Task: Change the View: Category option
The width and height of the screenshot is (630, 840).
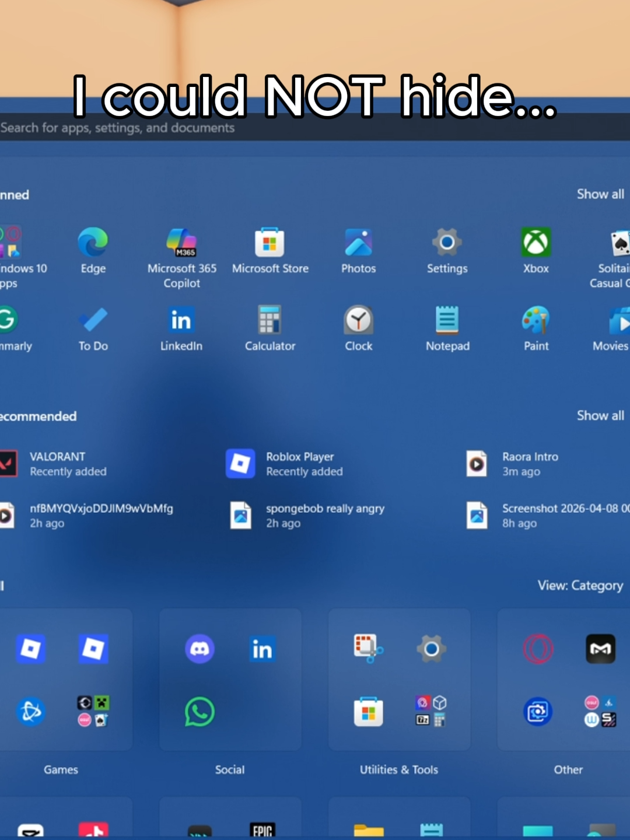Action: click(580, 586)
